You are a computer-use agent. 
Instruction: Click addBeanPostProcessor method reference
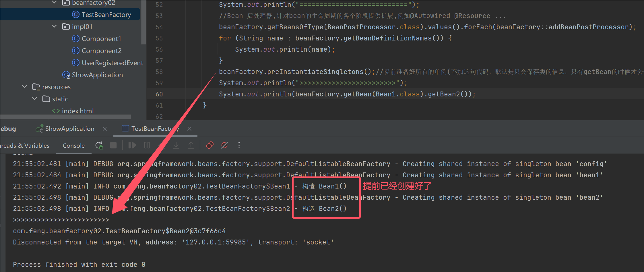588,27
